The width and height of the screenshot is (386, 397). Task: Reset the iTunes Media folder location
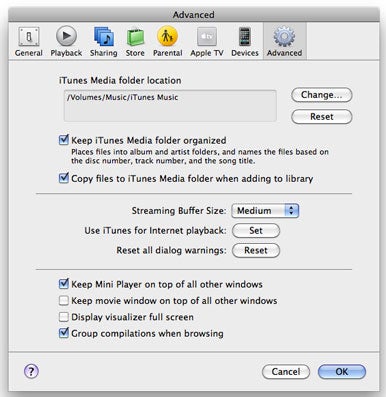322,117
